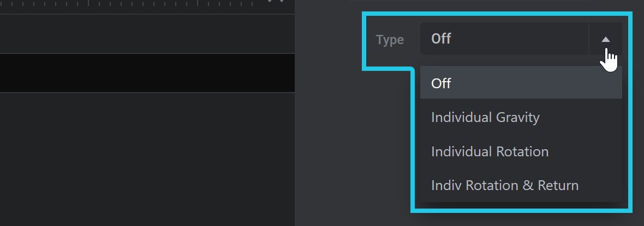The height and width of the screenshot is (226, 644).
Task: Collapse the Type dropdown using the arrow
Action: pos(605,39)
